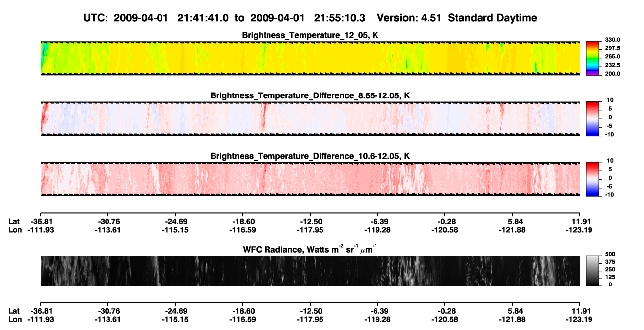Viewport: 644px width, 330px height.
Task: Click longitude -121.88 below the WFC Radiance panel
Action: [512, 319]
